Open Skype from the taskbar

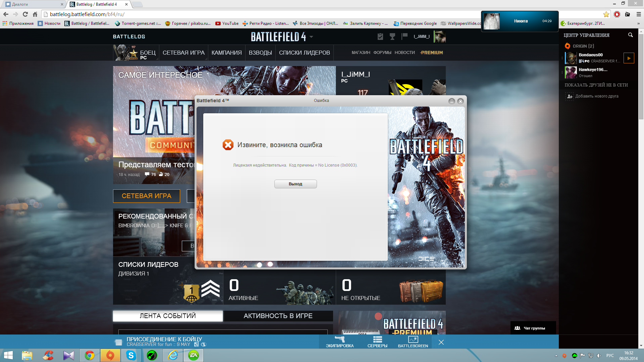point(131,355)
